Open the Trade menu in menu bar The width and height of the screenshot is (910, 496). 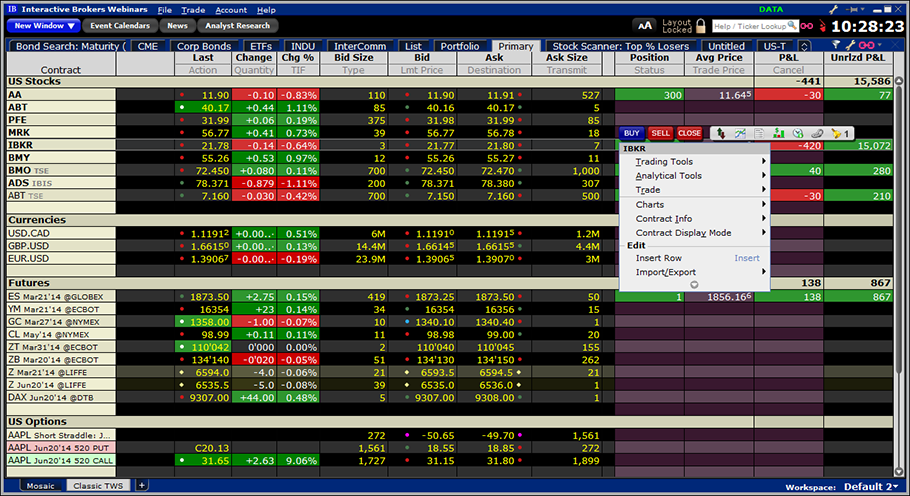(x=193, y=10)
